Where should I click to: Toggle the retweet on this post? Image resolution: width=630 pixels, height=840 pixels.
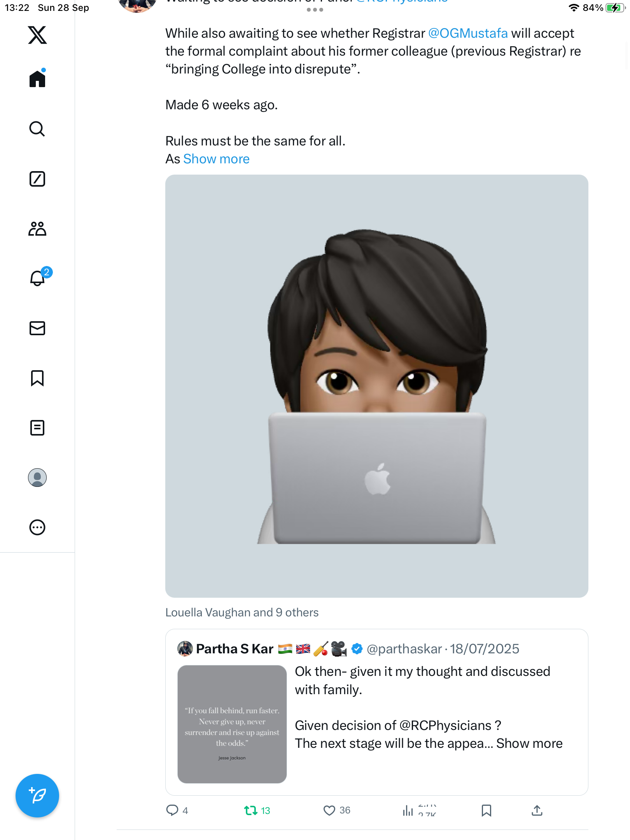(x=251, y=810)
